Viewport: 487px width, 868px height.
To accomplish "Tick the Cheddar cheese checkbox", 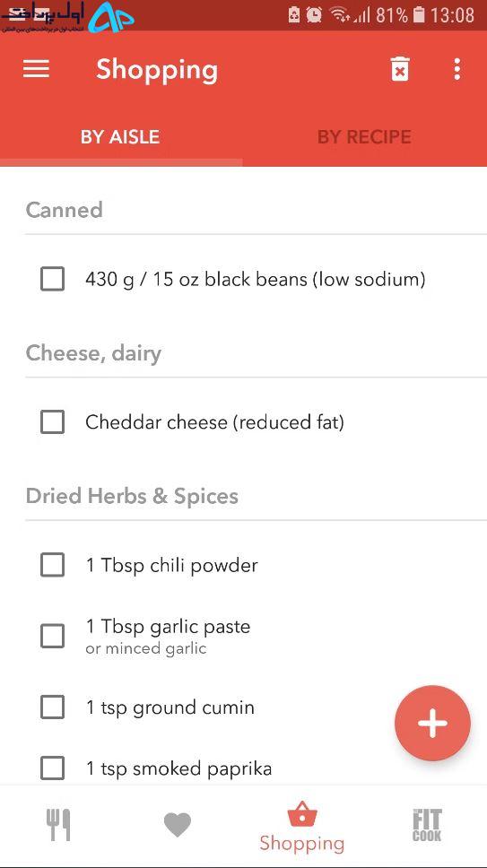I will pos(53,422).
